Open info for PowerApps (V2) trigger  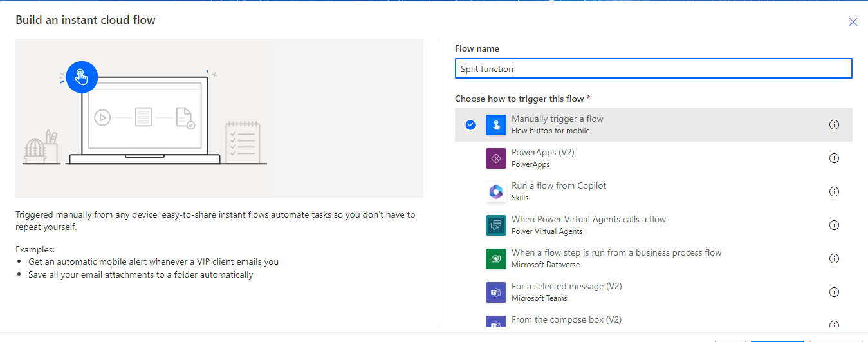tap(835, 158)
